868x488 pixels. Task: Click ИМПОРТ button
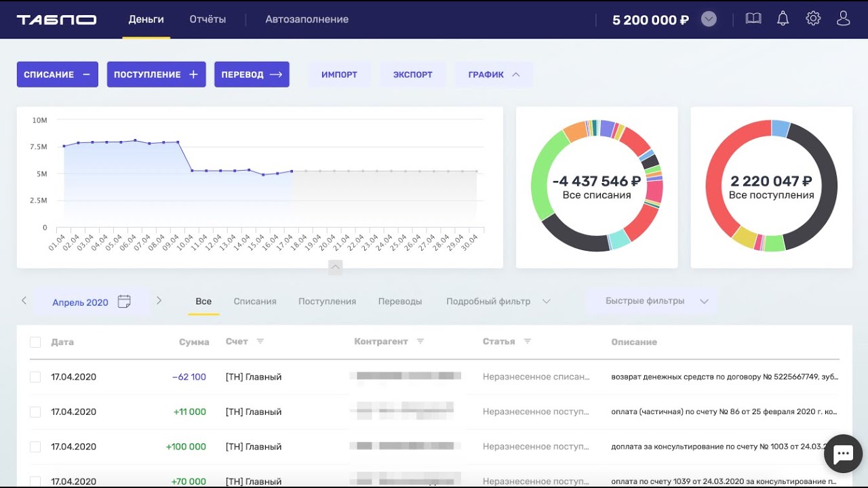pos(339,75)
